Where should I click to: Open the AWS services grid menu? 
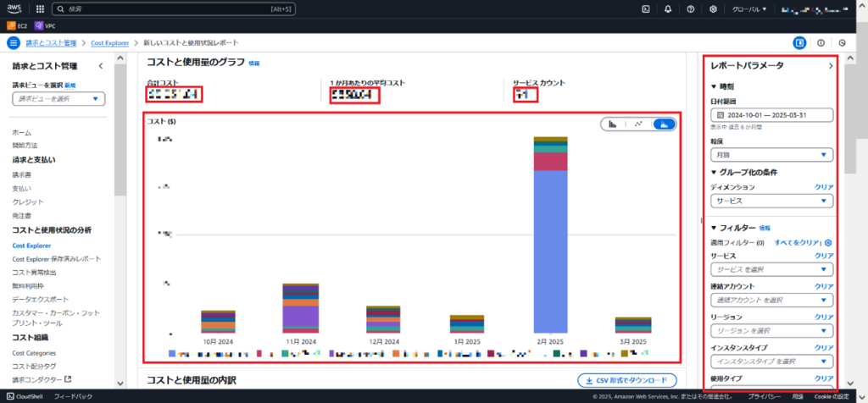pos(39,9)
